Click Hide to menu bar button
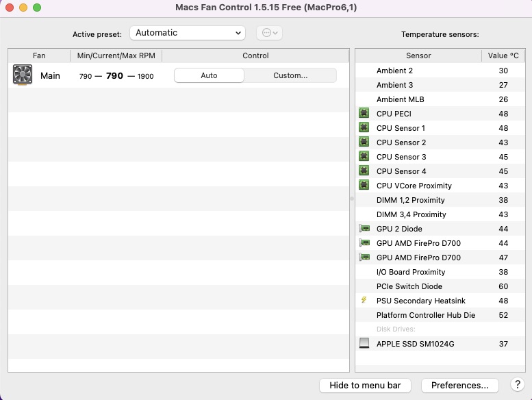The height and width of the screenshot is (400, 532). (365, 386)
